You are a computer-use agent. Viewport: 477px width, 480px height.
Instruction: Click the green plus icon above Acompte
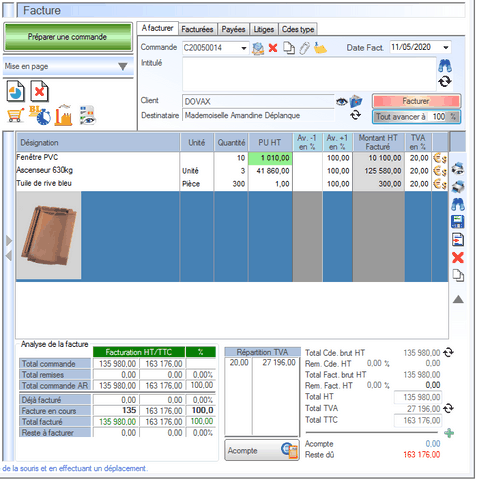(x=449, y=433)
